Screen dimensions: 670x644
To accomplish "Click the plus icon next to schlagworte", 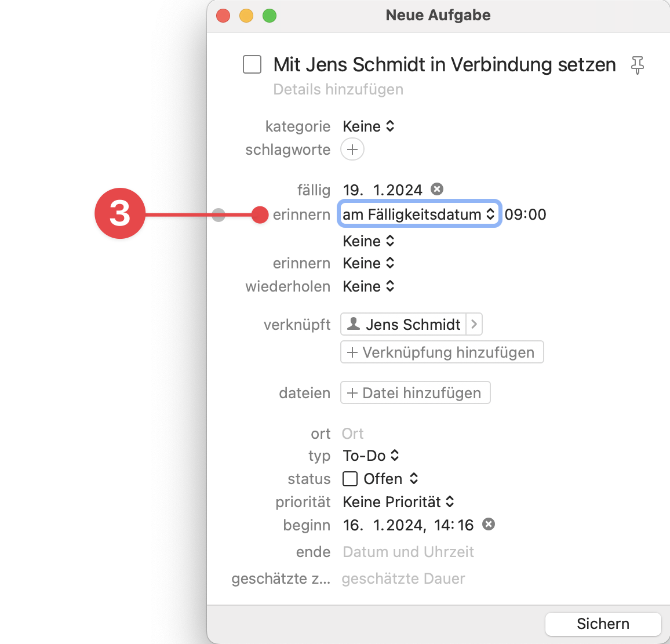I will pos(352,149).
